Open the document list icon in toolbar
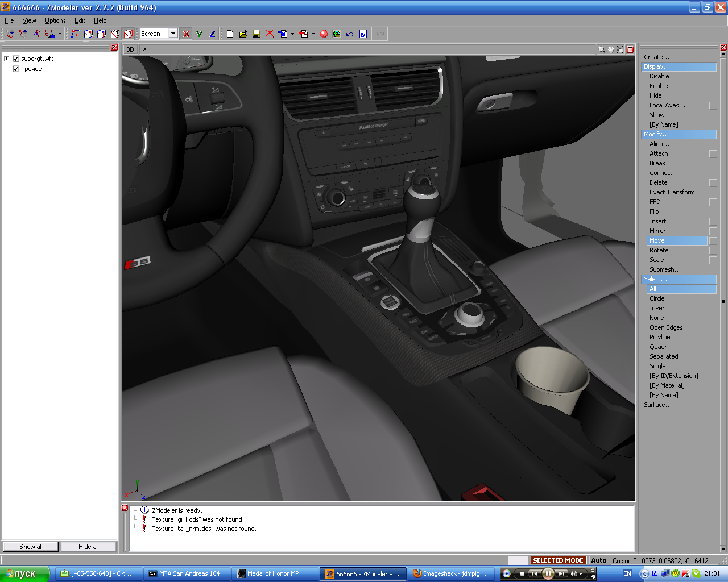Viewport: 728px width, 582px height. click(363, 34)
